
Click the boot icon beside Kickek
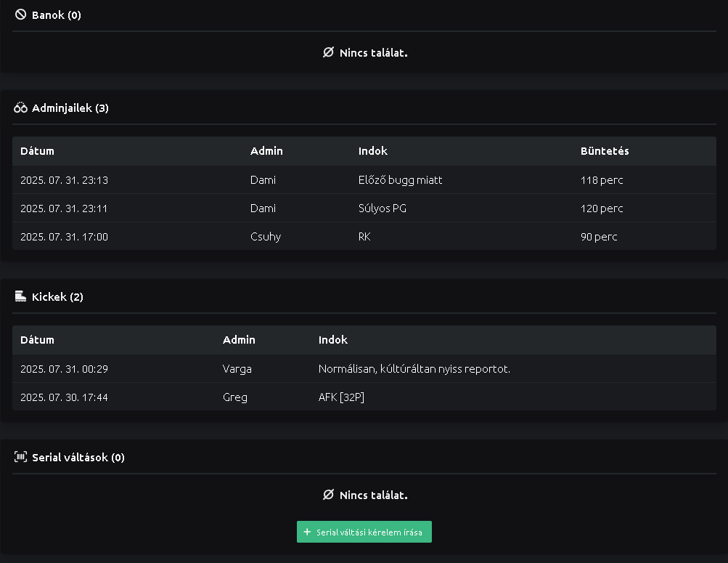pyautogui.click(x=20, y=296)
